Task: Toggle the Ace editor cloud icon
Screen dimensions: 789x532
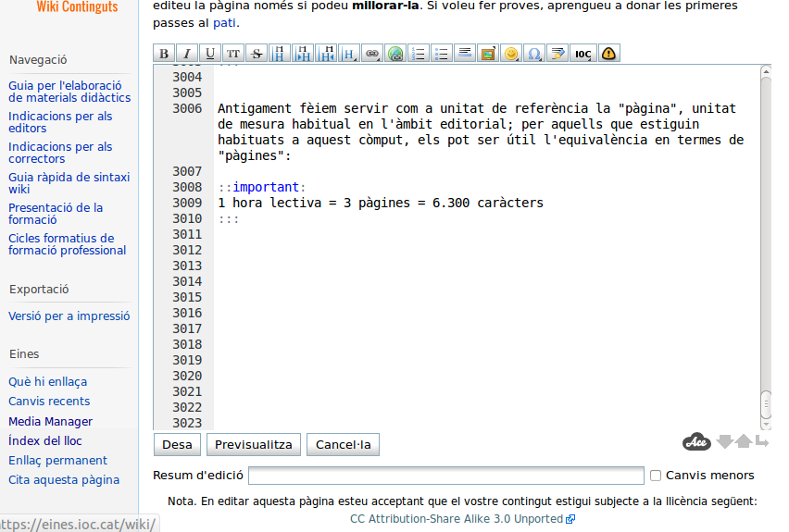Action: 696,442
